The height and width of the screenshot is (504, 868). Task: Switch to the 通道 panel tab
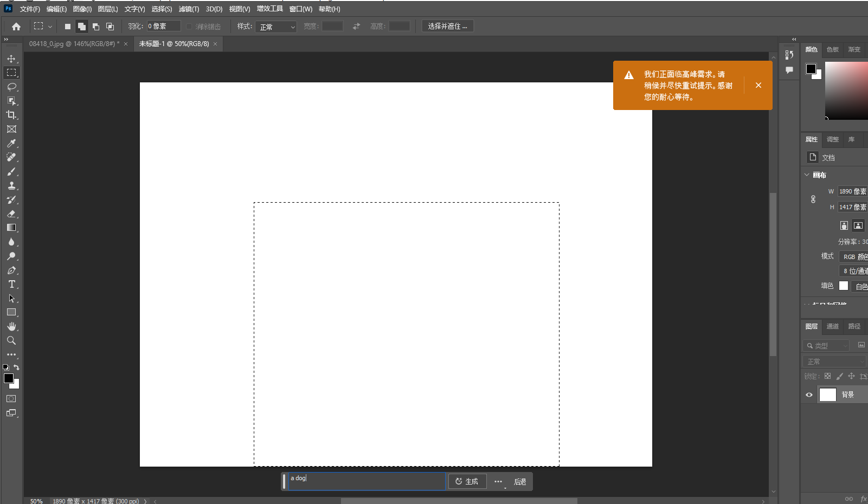click(833, 326)
